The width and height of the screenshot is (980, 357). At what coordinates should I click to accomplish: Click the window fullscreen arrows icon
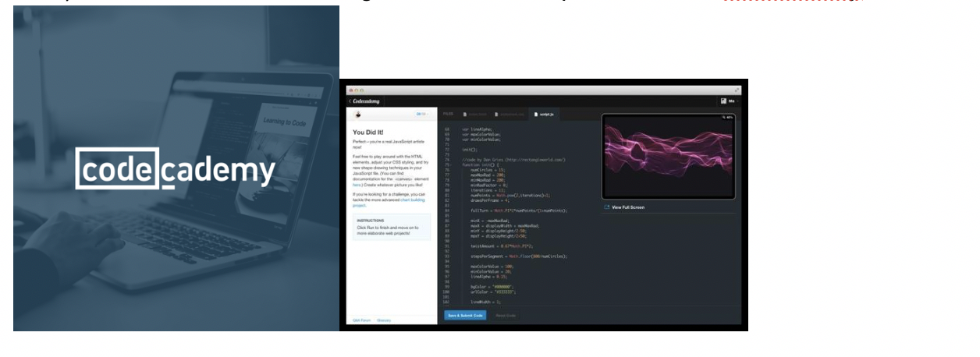[x=737, y=90]
